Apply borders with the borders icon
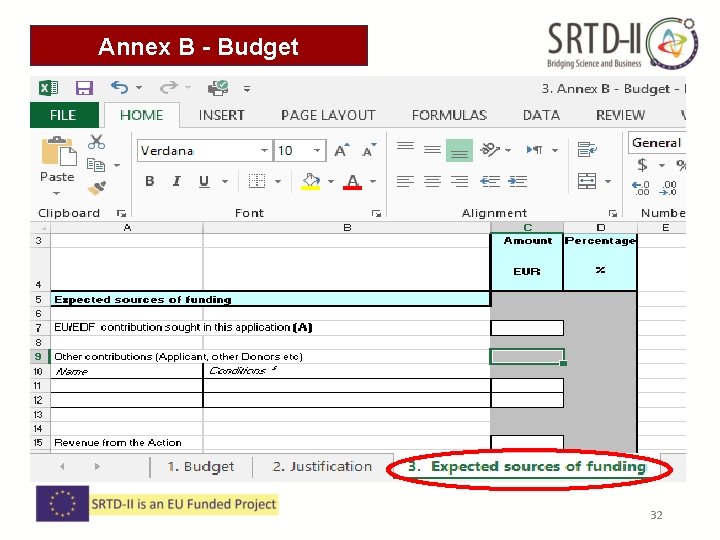This screenshot has height=540, width=720. [x=257, y=181]
